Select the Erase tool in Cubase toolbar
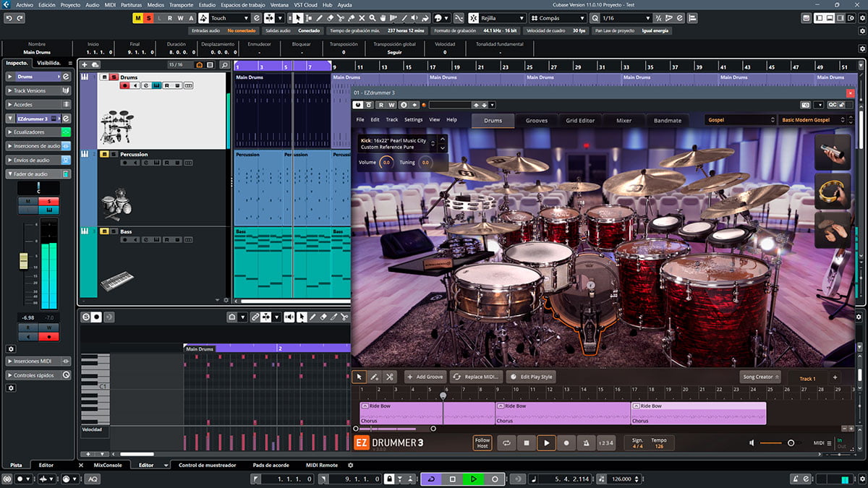The width and height of the screenshot is (868, 488). tap(330, 18)
